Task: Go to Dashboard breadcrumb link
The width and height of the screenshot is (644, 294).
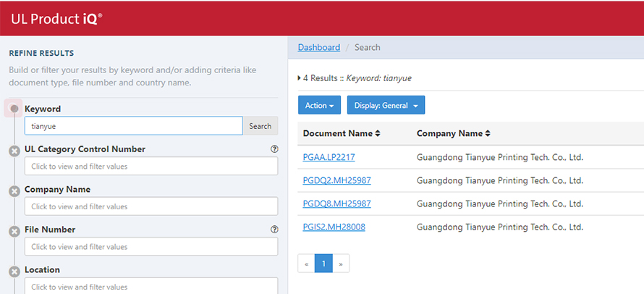Action: pos(318,47)
